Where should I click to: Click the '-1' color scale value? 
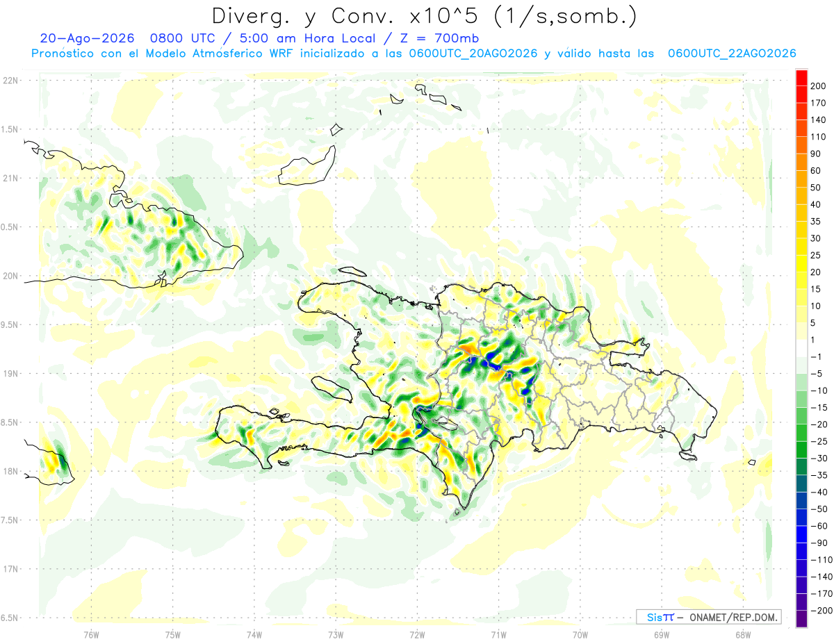click(x=815, y=356)
